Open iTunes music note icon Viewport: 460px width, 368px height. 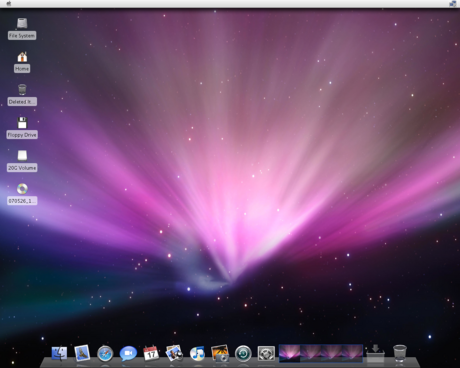tap(197, 353)
